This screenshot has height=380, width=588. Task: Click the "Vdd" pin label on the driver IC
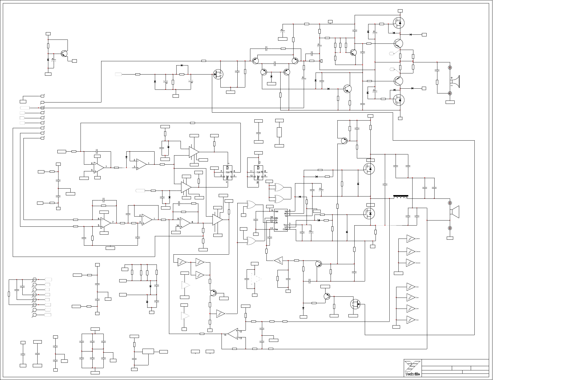click(x=276, y=211)
